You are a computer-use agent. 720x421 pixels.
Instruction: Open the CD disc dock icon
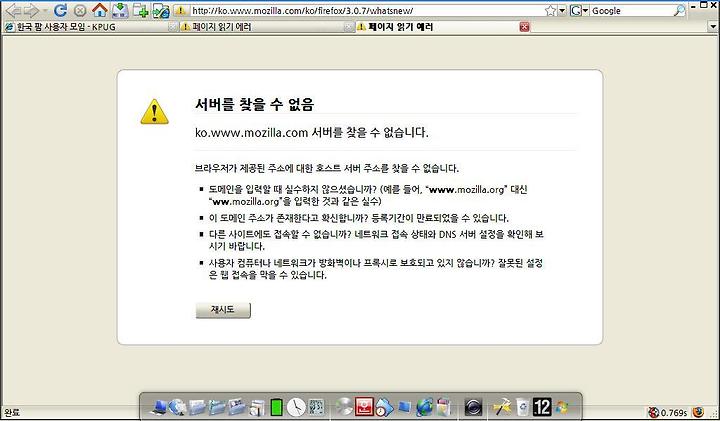(343, 407)
